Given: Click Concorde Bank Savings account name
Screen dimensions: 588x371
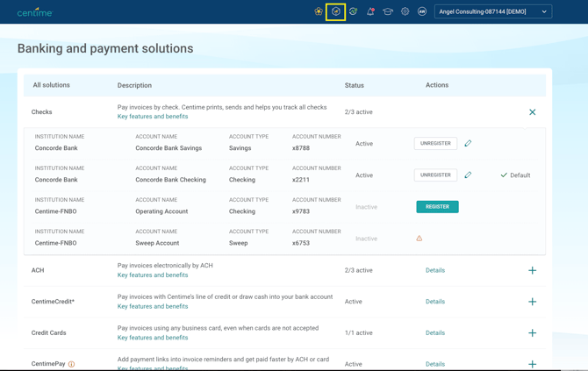Looking at the screenshot, I should [169, 148].
